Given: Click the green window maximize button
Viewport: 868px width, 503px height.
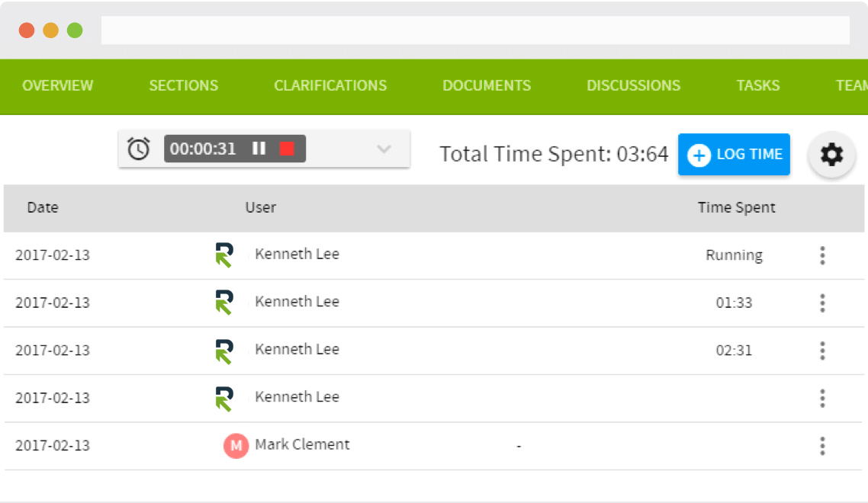Looking at the screenshot, I should pos(75,30).
